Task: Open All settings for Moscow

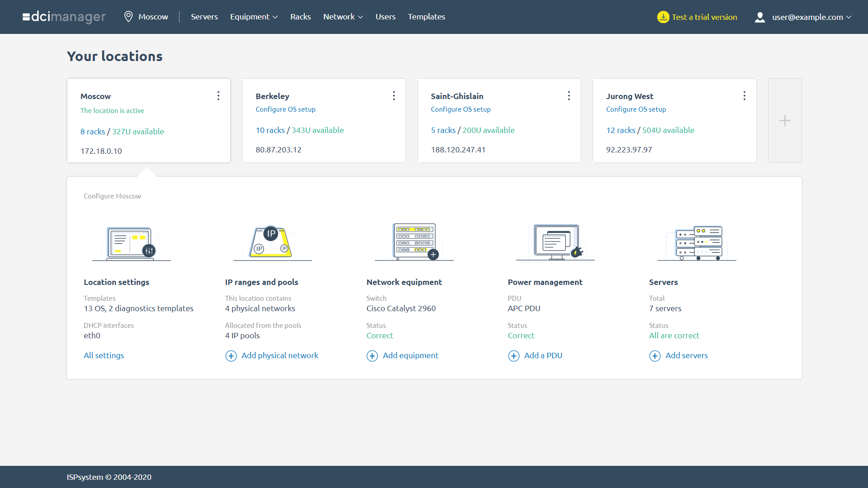Action: pyautogui.click(x=104, y=355)
